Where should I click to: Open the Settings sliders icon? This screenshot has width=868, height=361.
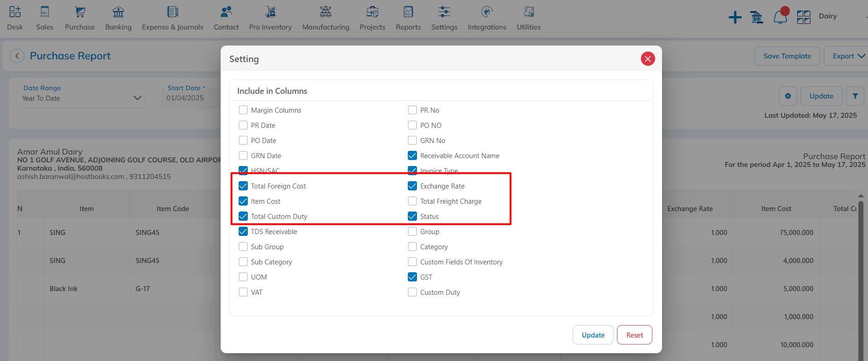(x=444, y=11)
